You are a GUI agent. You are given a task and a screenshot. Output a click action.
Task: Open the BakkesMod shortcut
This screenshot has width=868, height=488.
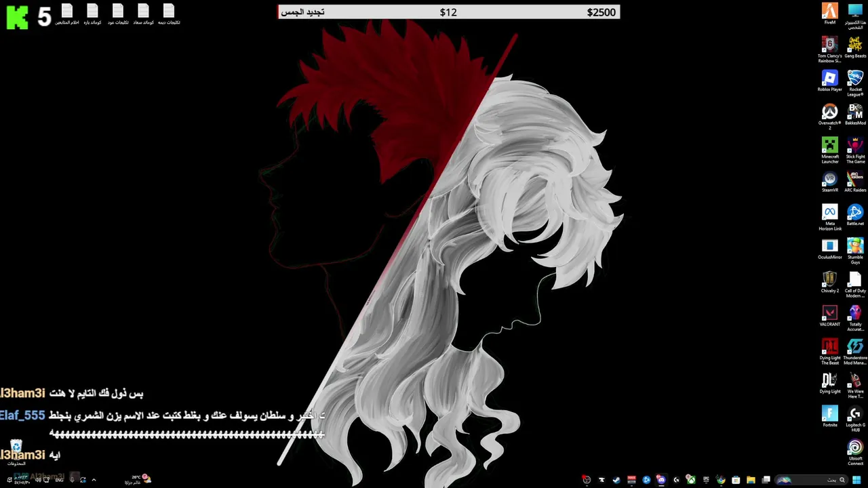pos(855,115)
